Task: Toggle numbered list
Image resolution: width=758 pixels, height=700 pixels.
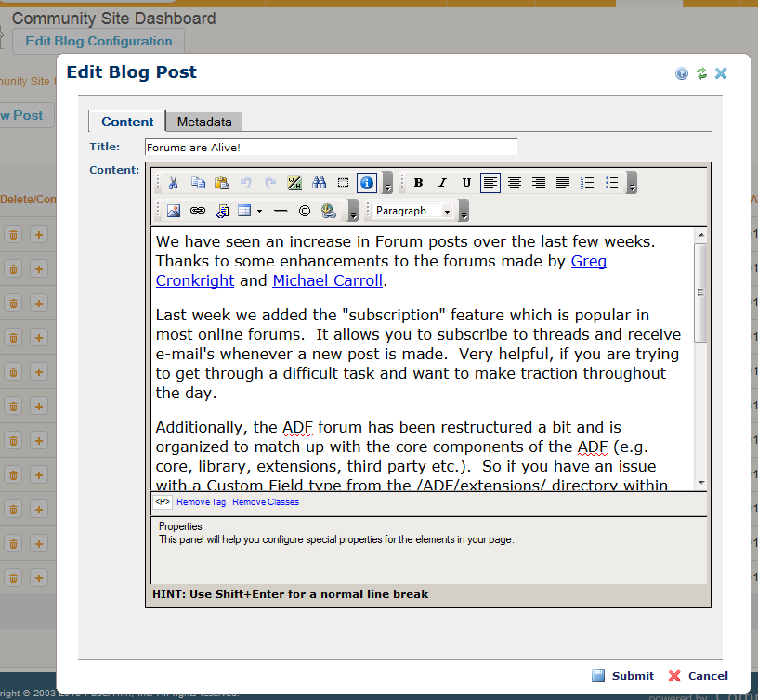Action: click(x=587, y=183)
